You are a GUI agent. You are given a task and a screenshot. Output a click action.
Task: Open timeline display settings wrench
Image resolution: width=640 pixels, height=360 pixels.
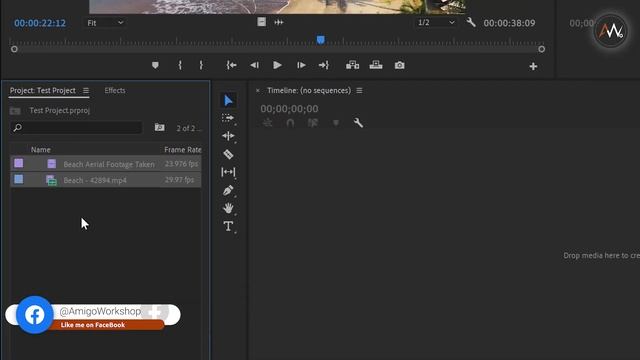[x=358, y=123]
